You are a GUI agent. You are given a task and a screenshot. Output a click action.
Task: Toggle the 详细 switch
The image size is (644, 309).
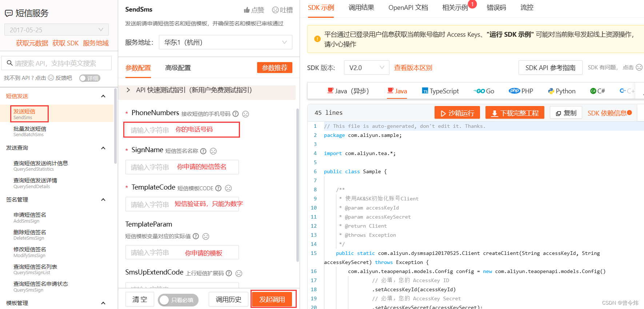tap(89, 78)
